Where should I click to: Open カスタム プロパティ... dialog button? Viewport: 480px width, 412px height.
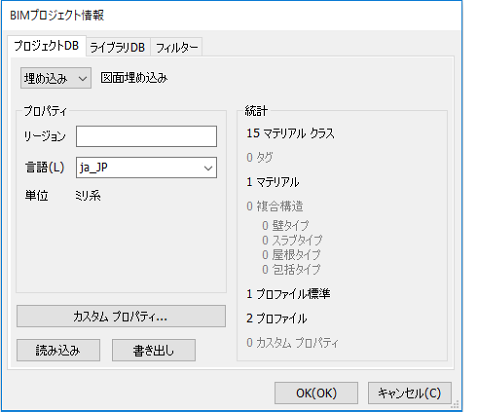pos(121,316)
